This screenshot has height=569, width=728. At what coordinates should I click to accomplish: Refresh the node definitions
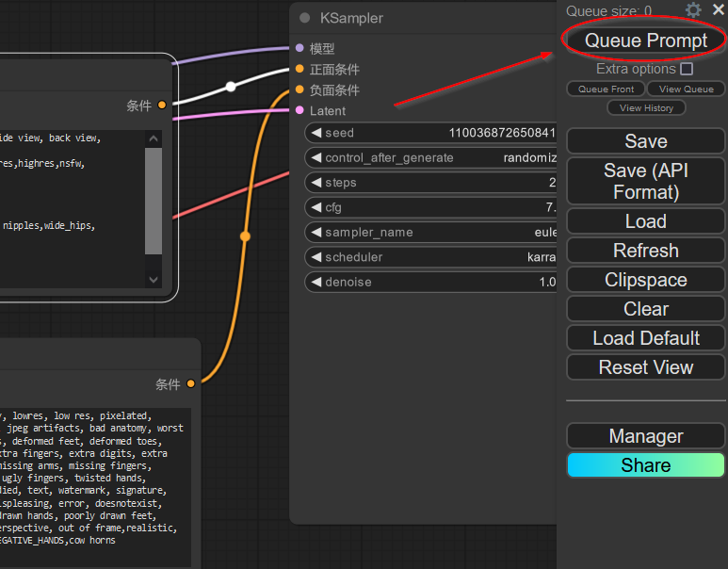(x=645, y=251)
